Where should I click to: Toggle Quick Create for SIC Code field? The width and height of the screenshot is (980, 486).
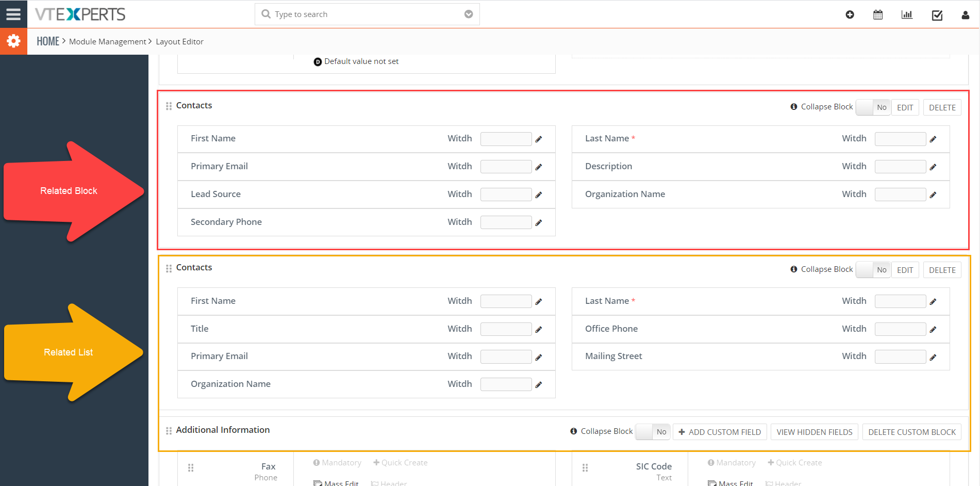(795, 463)
